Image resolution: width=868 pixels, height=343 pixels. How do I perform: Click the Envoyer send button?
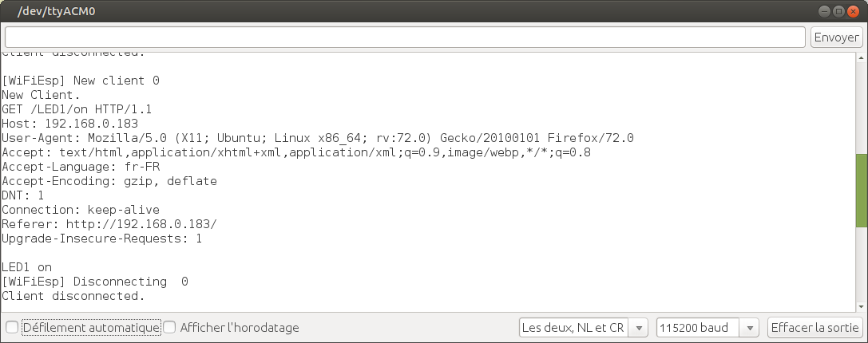tap(836, 37)
